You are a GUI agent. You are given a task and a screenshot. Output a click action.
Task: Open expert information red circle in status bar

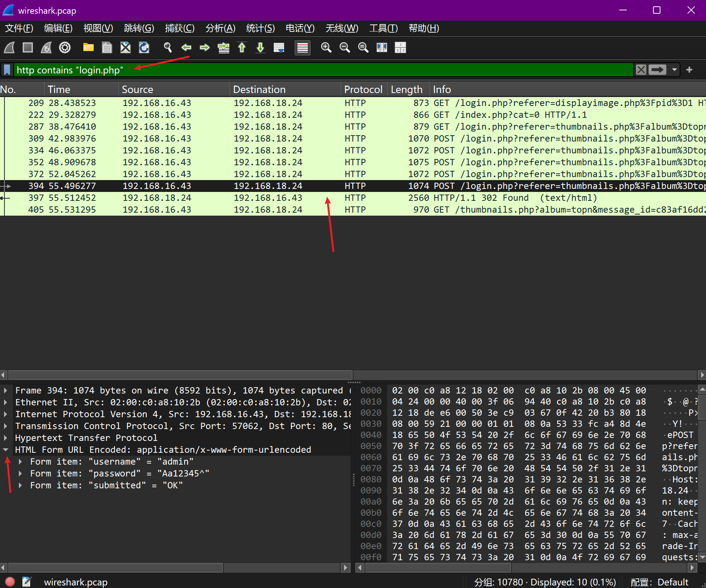pos(10,582)
